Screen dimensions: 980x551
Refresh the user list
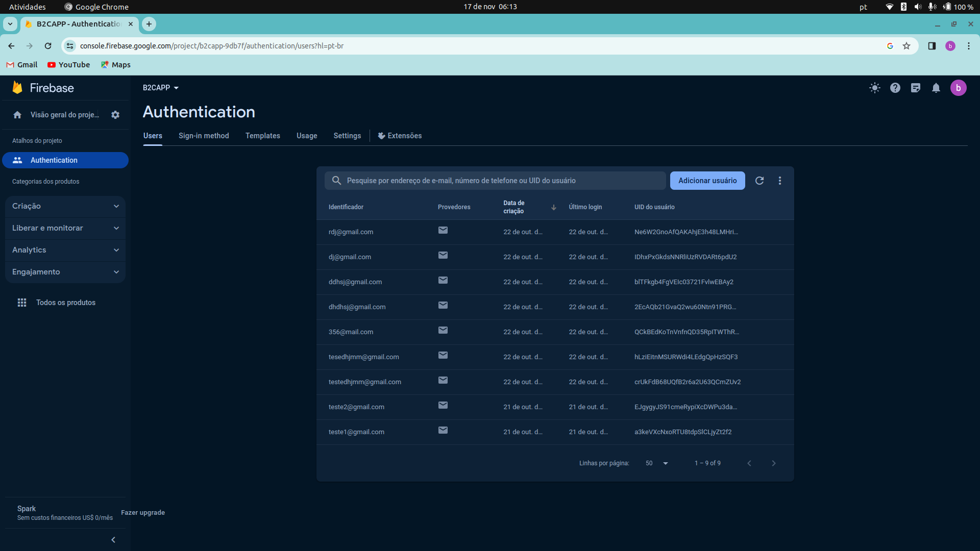coord(759,181)
